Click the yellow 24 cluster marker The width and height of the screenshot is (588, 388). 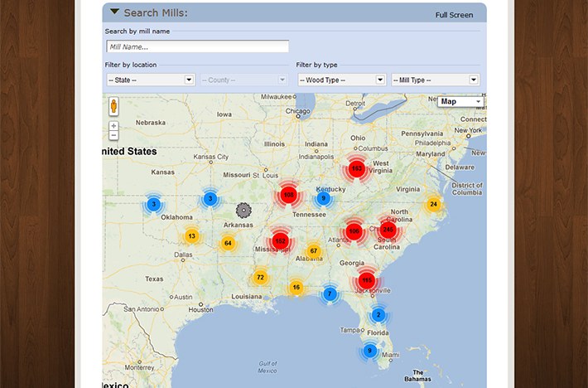coord(433,204)
